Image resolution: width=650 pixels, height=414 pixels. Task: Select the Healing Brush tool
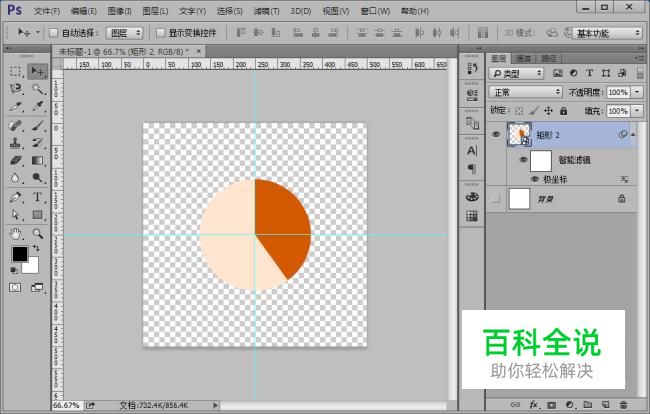[16, 125]
